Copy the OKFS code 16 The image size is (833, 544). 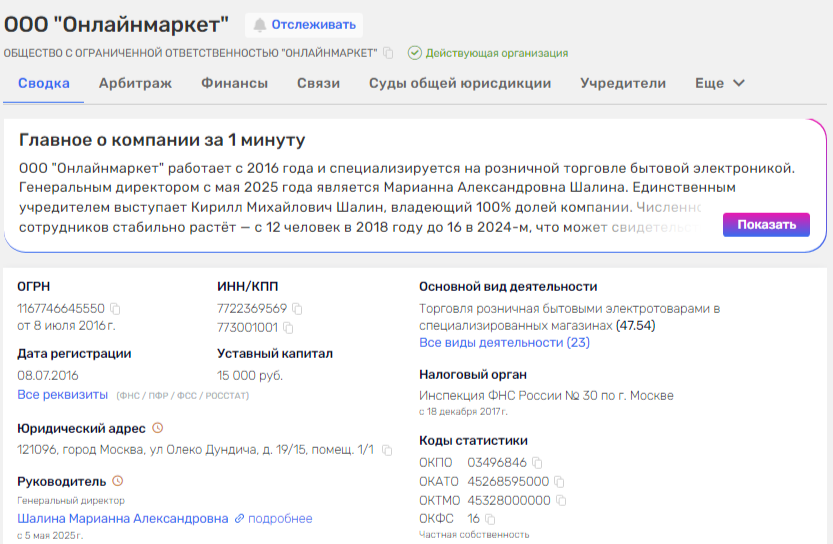click(491, 519)
